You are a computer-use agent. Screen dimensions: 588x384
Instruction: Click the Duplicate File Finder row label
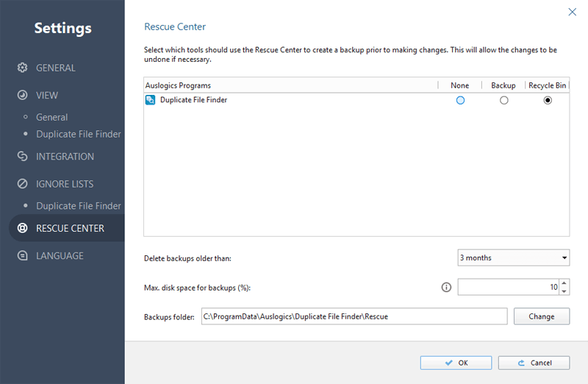click(193, 100)
